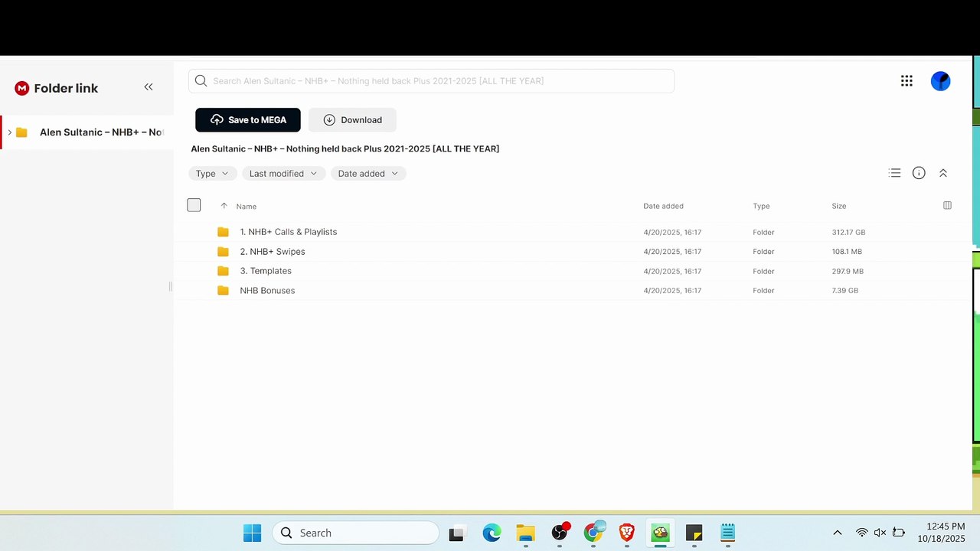This screenshot has height=551, width=980.
Task: Open the blue account avatar
Action: coord(940,81)
